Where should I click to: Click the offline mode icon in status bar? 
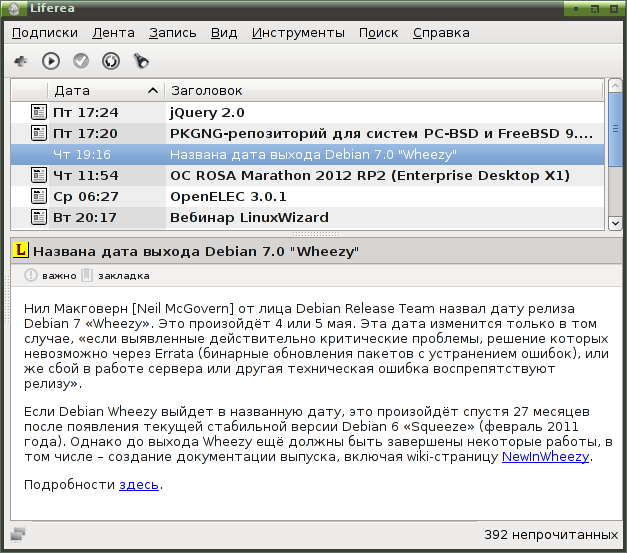coord(18,534)
